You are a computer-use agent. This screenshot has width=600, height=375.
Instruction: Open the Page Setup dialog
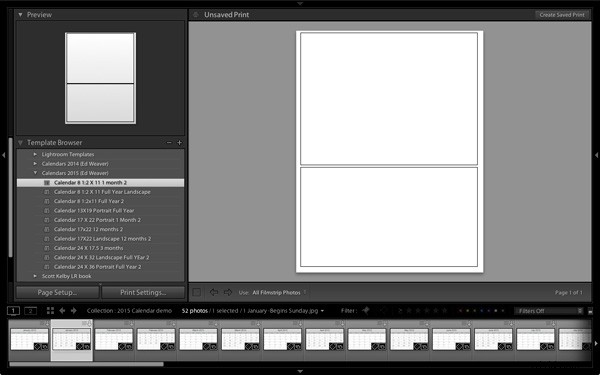point(57,293)
